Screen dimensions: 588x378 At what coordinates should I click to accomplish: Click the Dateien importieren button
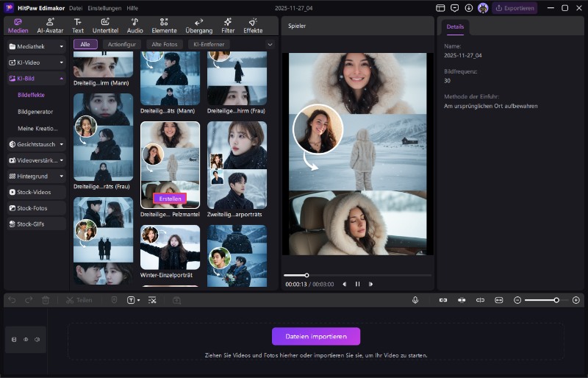coord(316,337)
